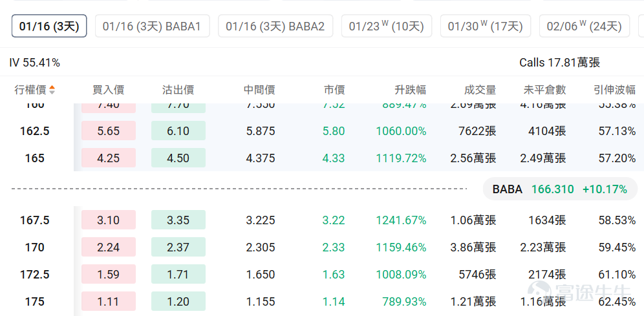
Task: Click volume 5746張 cell
Action: [477, 274]
